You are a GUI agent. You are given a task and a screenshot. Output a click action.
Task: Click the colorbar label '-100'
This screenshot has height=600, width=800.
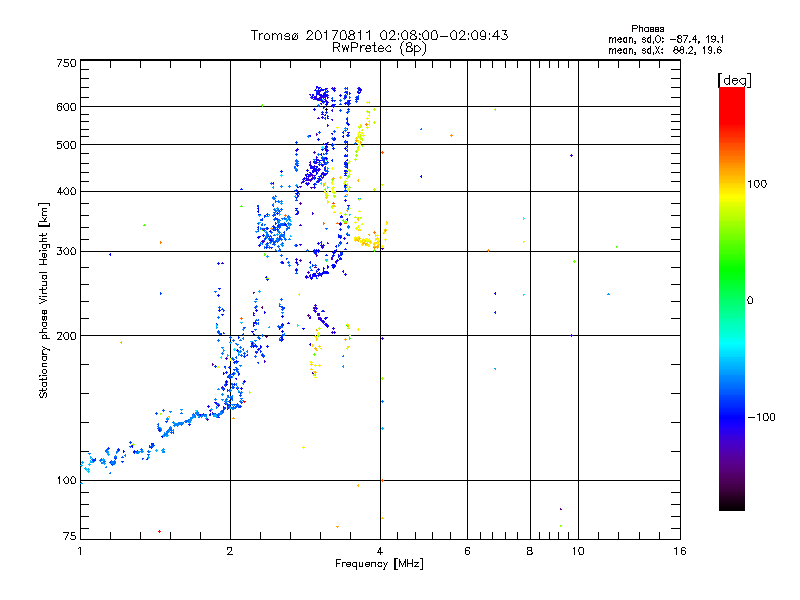tap(761, 417)
